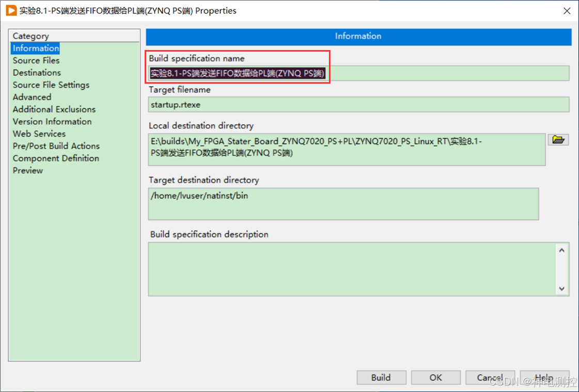This screenshot has width=579, height=392.
Task: Click the Build specification description label
Action: pos(209,234)
